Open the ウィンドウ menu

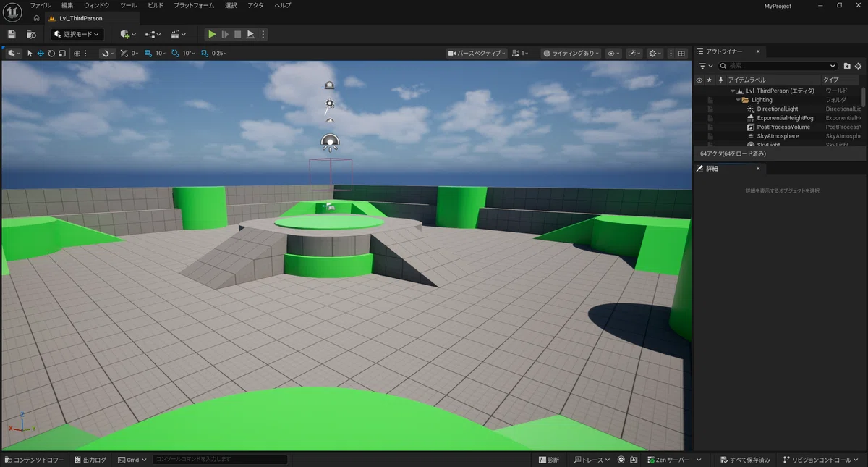[97, 5]
